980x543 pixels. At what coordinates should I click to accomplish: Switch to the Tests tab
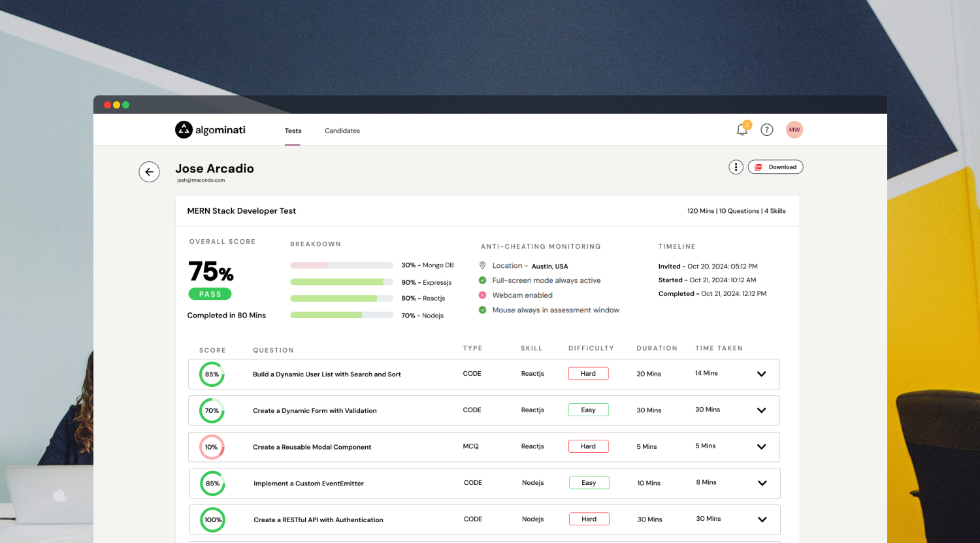(293, 131)
